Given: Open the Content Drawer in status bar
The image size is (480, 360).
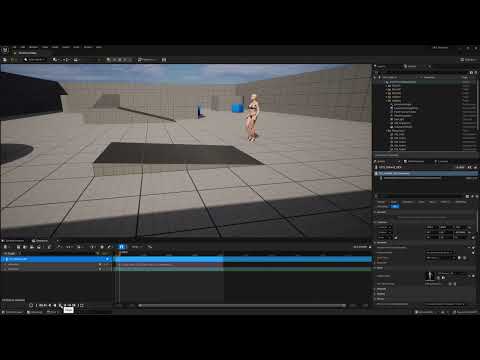Looking at the screenshot, I should [13, 312].
